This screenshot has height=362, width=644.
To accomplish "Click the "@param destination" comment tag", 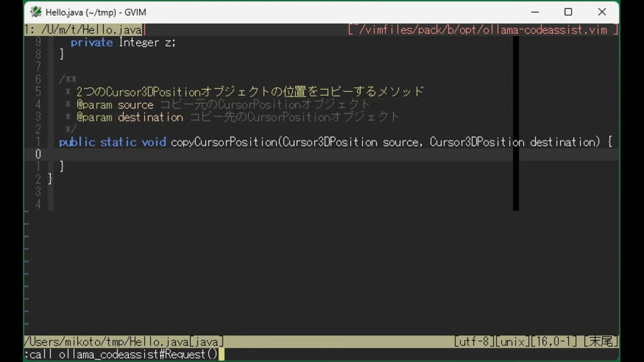I will 129,117.
